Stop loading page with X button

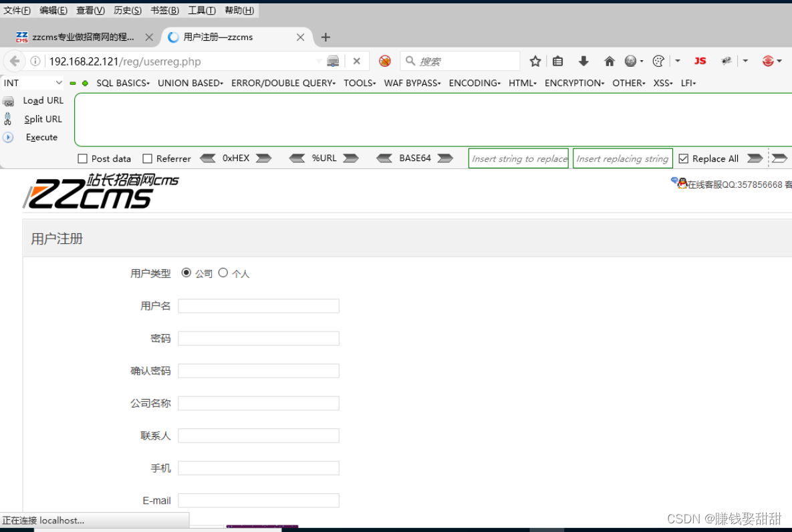pos(357,61)
